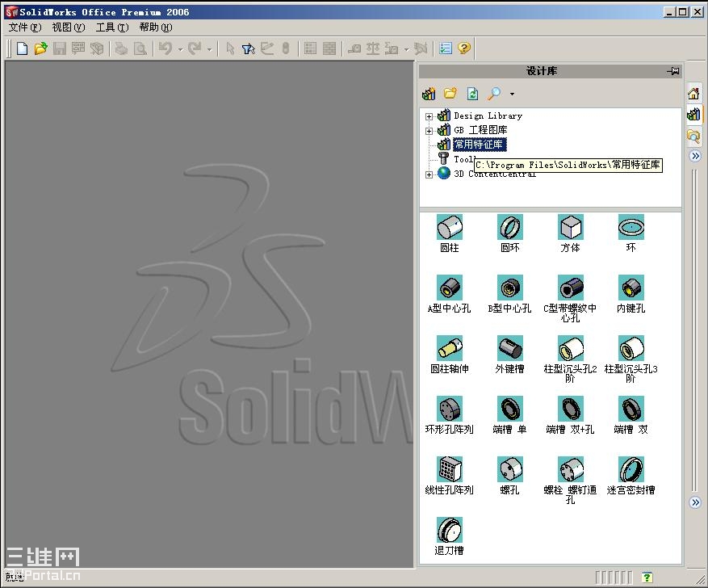The height and width of the screenshot is (588, 708).
Task: Select the 环 feature thumbnail
Action: [x=630, y=227]
